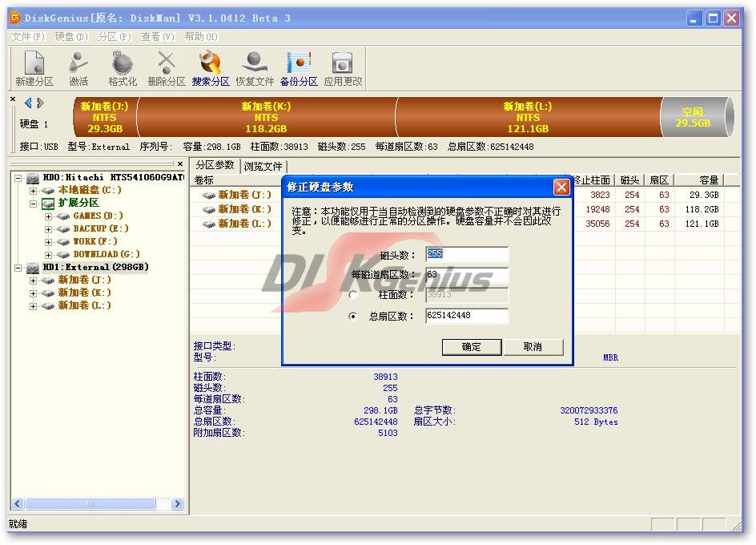Image resolution: width=756 pixels, height=545 pixels.
Task: Click the 磁头 column header
Action: [629, 180]
